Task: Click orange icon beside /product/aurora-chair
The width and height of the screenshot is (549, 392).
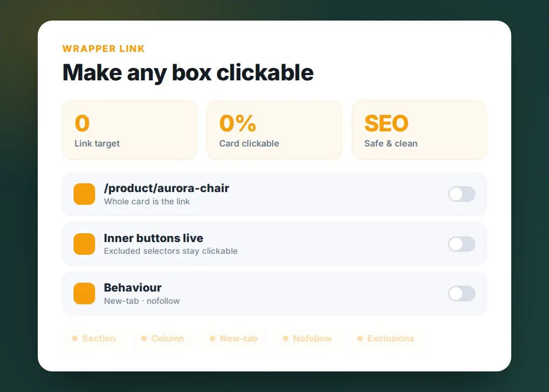Action: point(84,194)
